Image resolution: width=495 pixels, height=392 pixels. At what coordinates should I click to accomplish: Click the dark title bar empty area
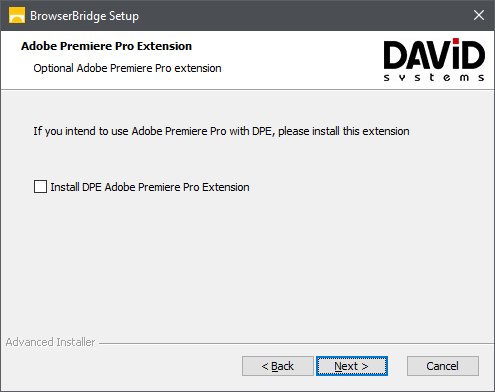(300, 15)
